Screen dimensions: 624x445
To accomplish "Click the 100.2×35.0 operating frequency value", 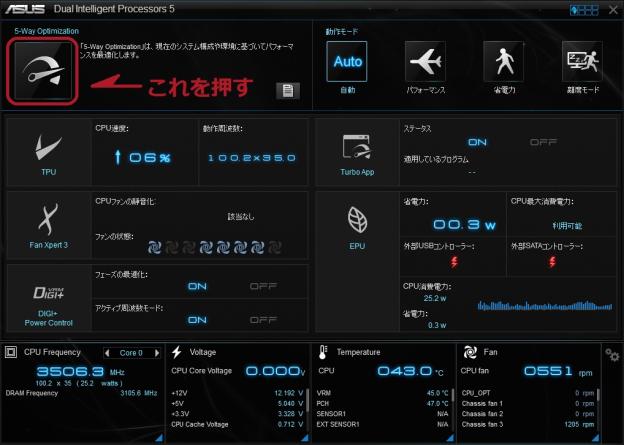I will [x=252, y=158].
